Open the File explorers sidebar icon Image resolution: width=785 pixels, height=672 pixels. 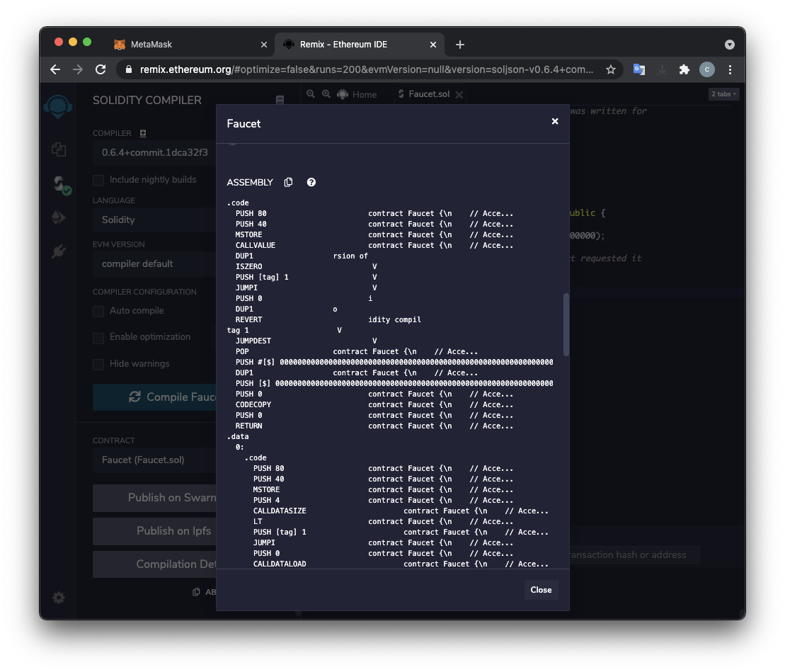[x=59, y=149]
